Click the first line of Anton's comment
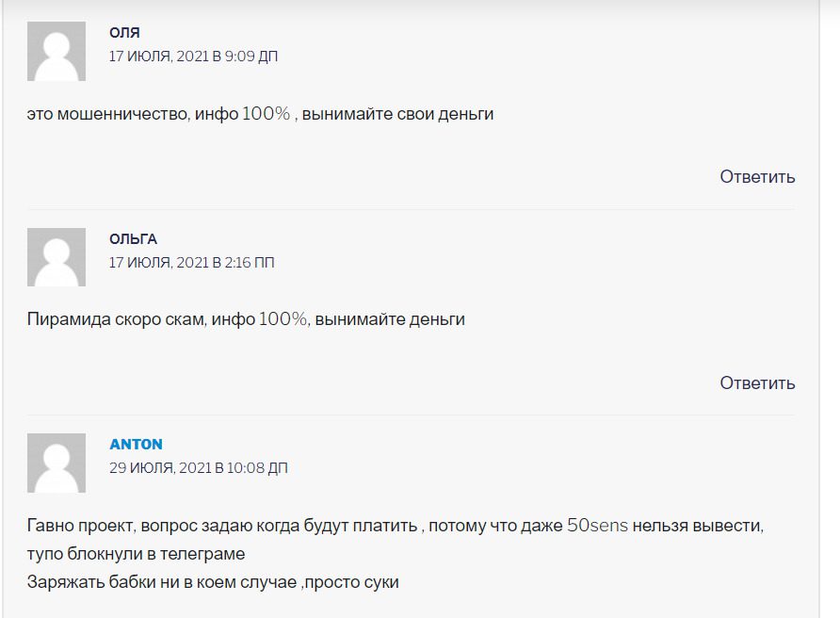Viewport: 840px width, 618px height. tap(396, 526)
